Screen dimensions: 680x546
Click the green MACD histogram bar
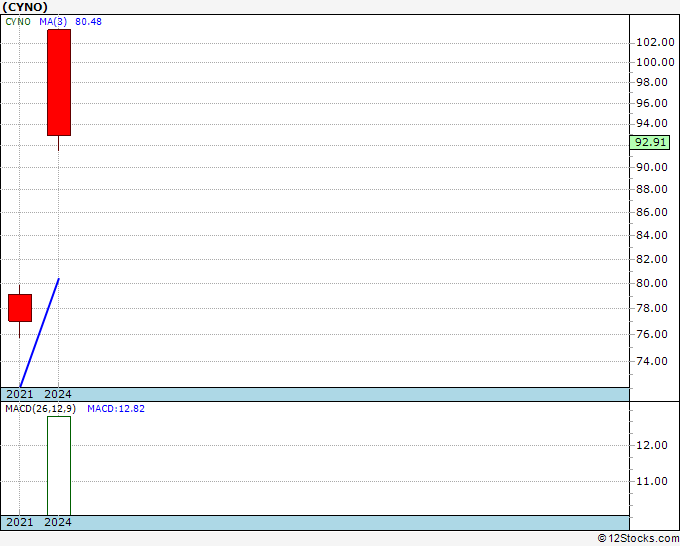[x=59, y=466]
